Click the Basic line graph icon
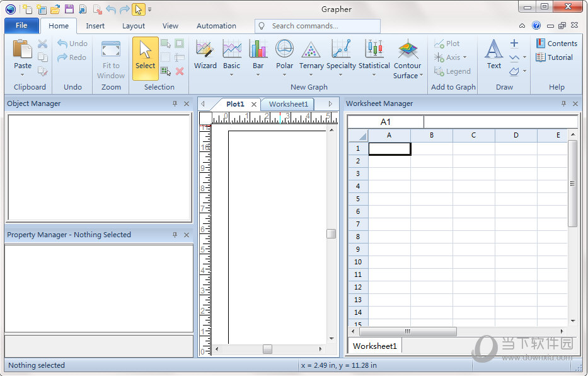This screenshot has width=588, height=376. 232,49
